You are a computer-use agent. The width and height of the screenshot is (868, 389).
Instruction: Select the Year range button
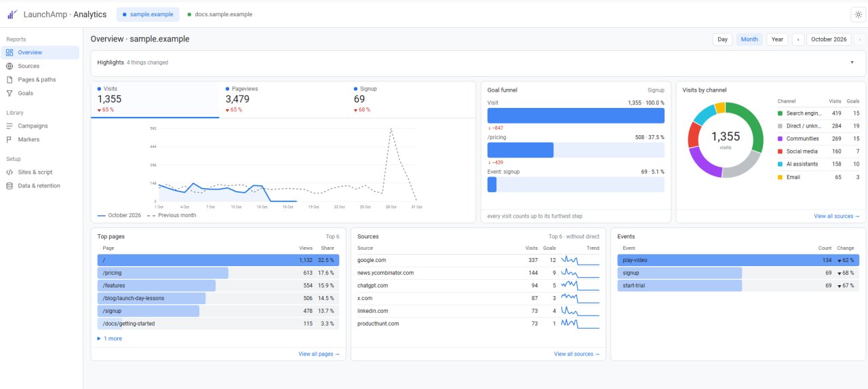(777, 39)
